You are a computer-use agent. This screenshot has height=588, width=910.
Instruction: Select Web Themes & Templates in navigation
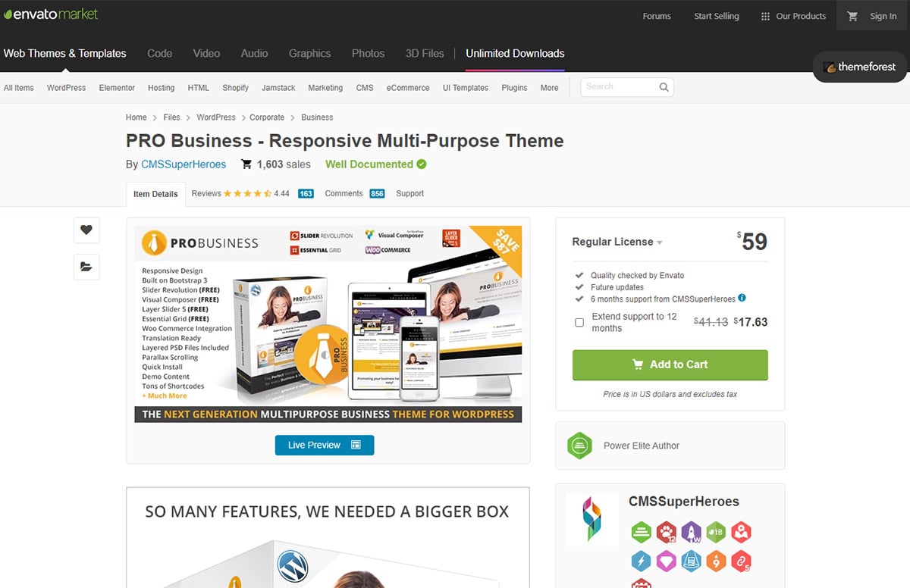coord(64,53)
